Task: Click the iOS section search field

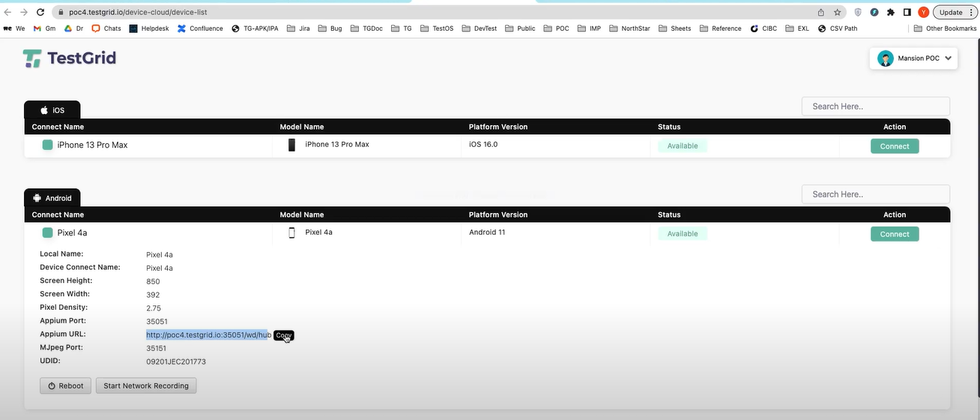Action: pyautogui.click(x=876, y=106)
